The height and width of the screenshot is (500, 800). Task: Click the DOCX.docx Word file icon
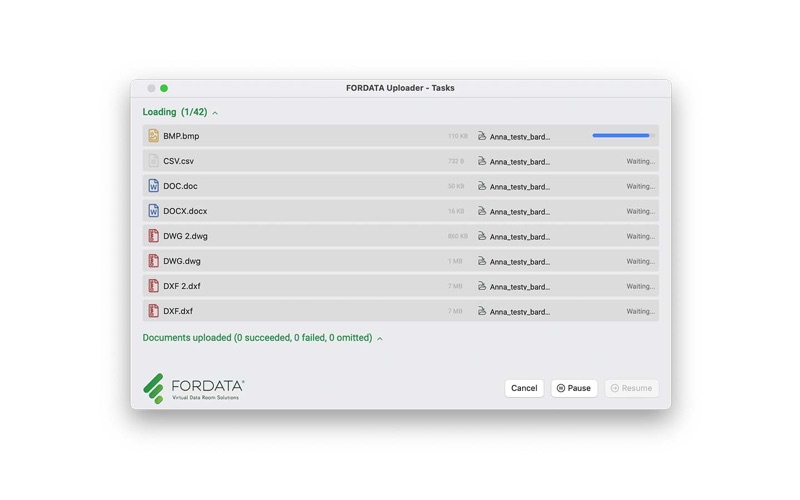153,211
